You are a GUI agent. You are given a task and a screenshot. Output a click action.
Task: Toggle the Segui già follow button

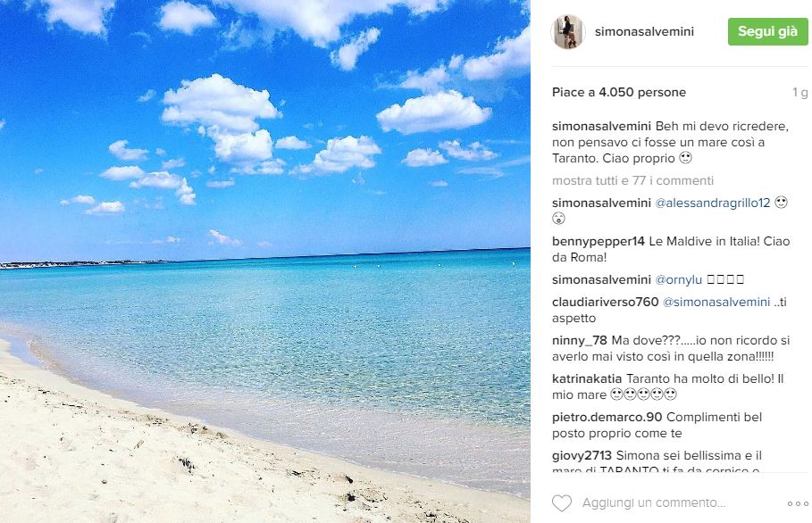(767, 31)
